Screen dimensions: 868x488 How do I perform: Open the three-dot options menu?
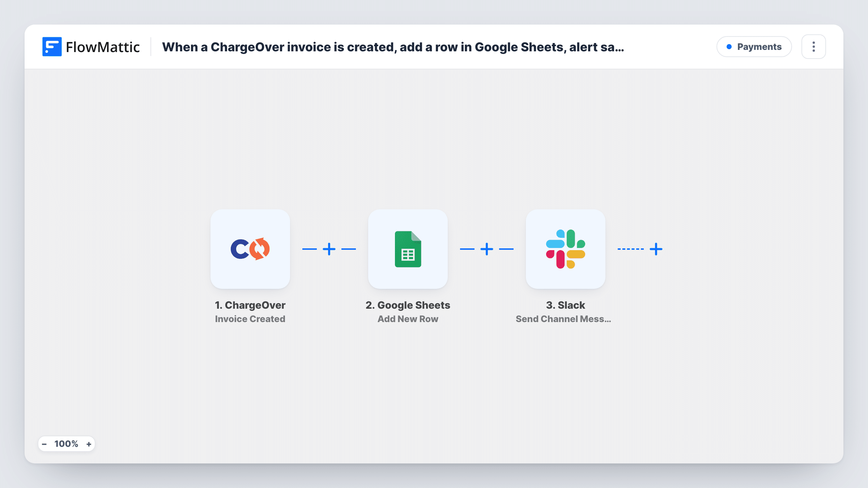point(814,47)
